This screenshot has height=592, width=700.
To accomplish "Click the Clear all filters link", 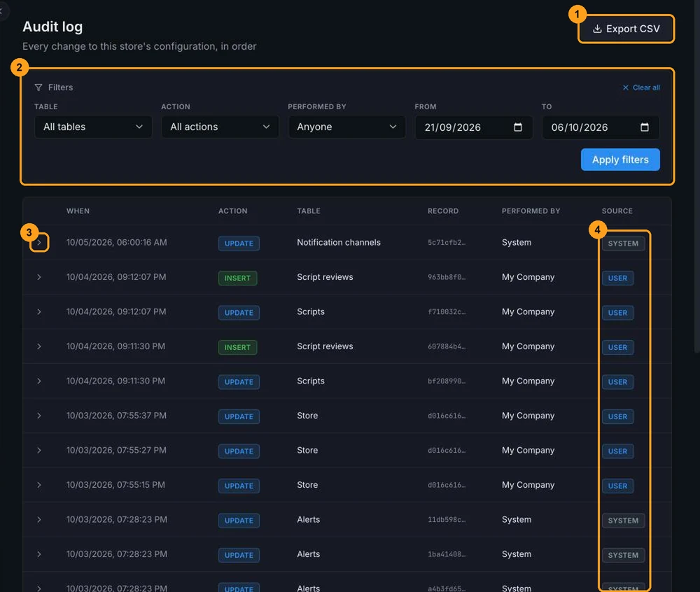I will pyautogui.click(x=641, y=87).
